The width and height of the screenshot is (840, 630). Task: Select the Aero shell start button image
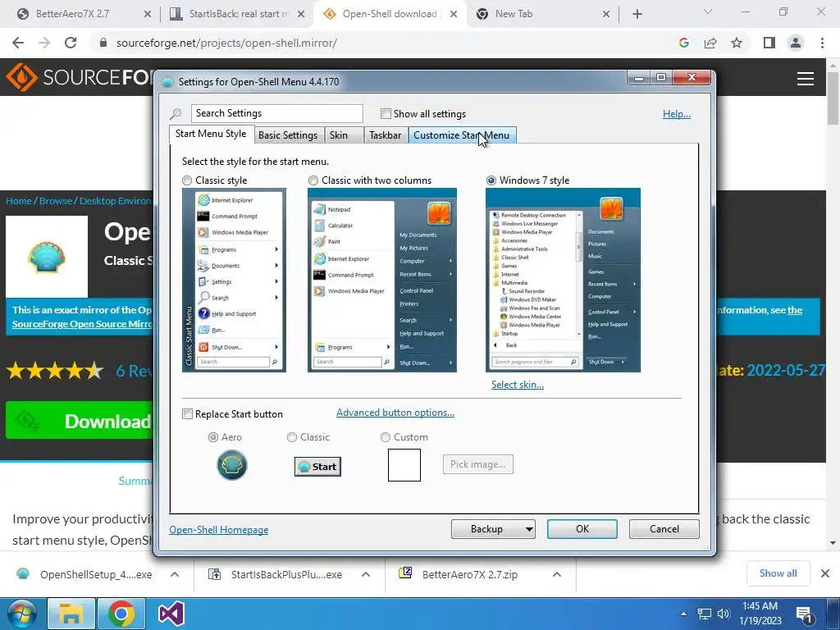232,465
